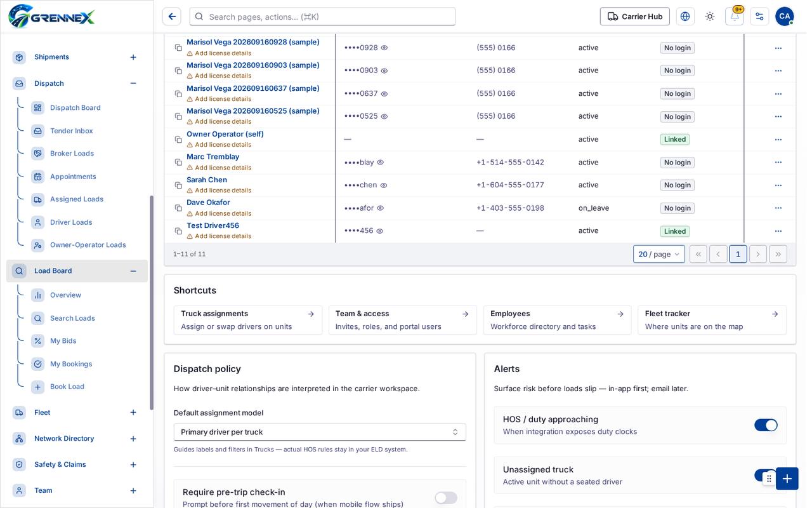812x508 pixels.
Task: Open the Marc Tremblay driver link
Action: pyautogui.click(x=213, y=157)
